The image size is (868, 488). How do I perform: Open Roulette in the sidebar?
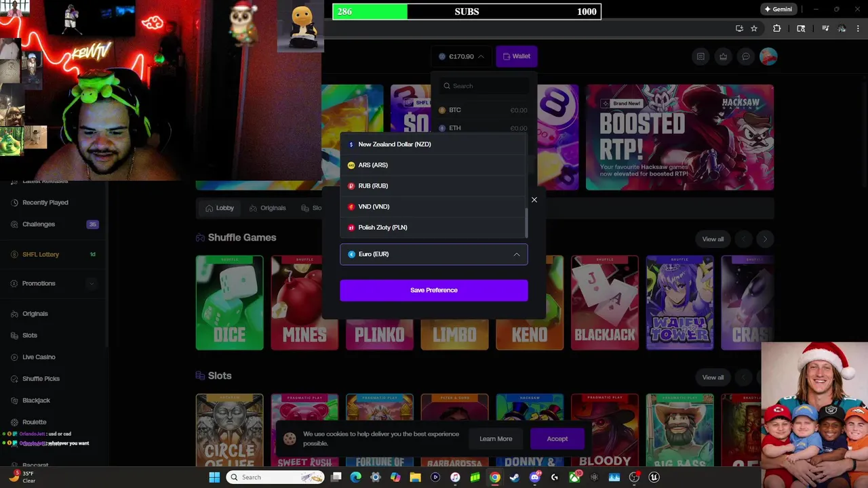(34, 422)
